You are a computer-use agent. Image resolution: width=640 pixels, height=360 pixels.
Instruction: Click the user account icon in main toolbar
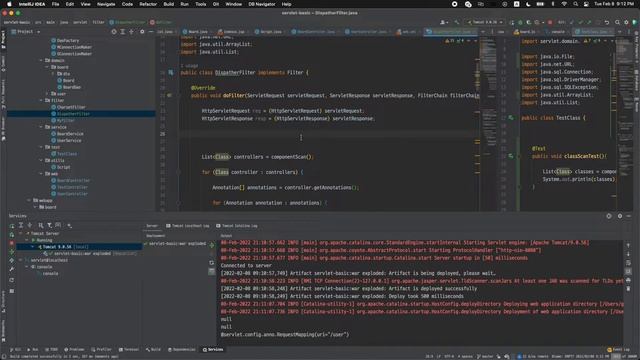pyautogui.click(x=444, y=22)
